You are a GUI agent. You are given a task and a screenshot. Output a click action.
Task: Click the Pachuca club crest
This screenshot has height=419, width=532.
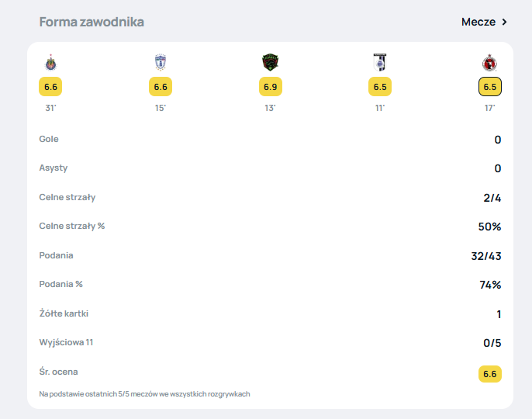point(161,63)
